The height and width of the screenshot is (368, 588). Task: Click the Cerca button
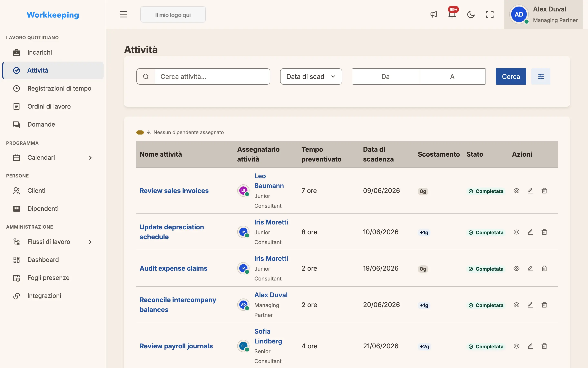point(511,76)
